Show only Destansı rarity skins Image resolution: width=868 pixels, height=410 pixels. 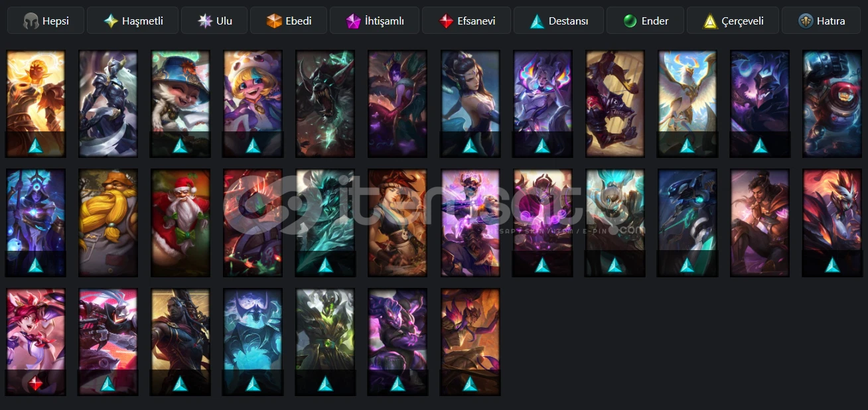pos(559,21)
